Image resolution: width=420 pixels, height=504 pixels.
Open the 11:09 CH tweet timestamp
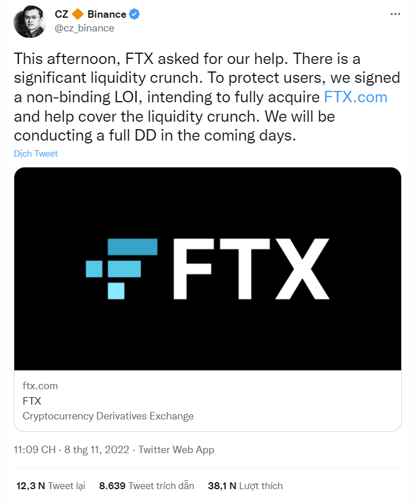pos(34,450)
